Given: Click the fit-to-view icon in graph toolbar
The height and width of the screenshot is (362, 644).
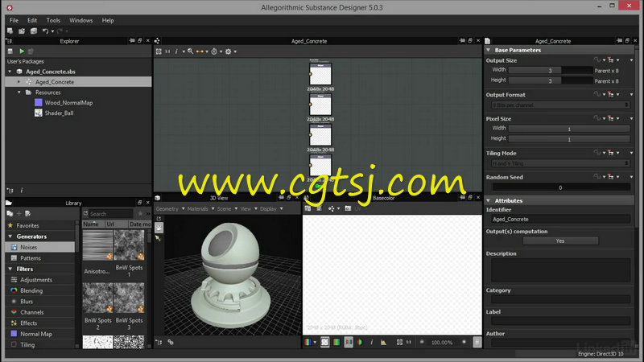Looking at the screenshot, I should pos(159,51).
